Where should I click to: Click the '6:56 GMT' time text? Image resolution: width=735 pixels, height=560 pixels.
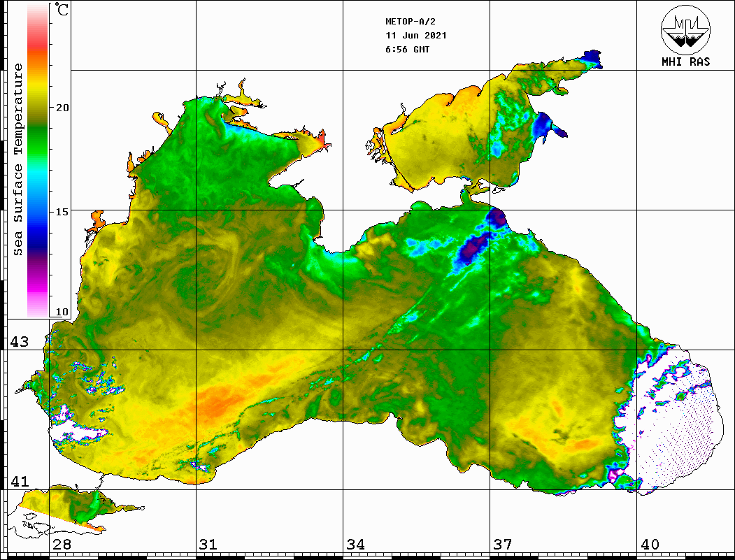coord(407,49)
